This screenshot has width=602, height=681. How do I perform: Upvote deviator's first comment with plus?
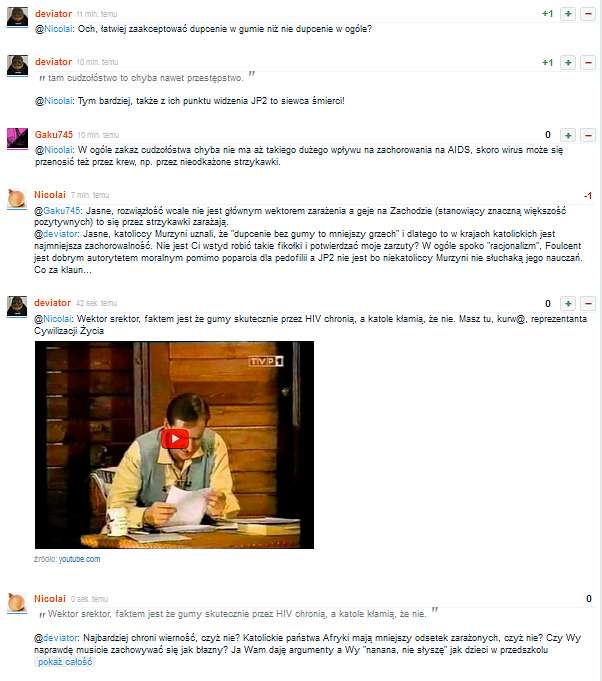click(568, 14)
